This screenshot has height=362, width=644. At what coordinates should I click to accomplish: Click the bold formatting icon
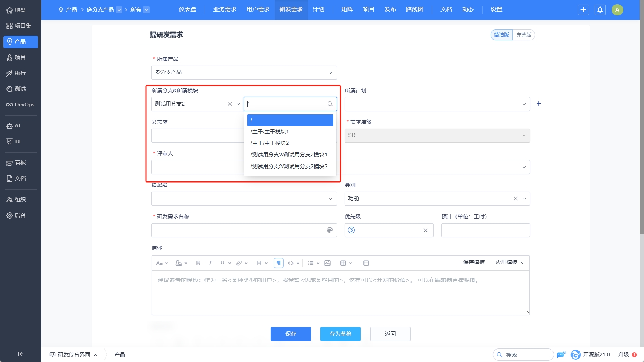[198, 263]
